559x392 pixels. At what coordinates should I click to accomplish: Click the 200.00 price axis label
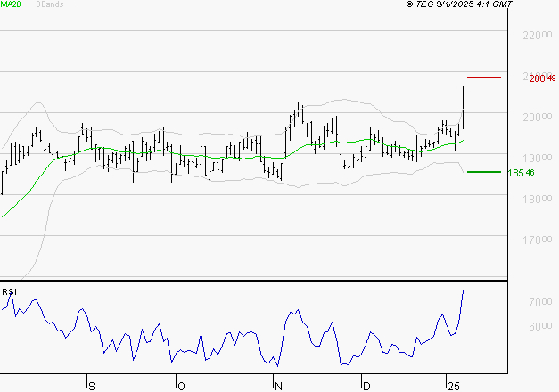538,117
